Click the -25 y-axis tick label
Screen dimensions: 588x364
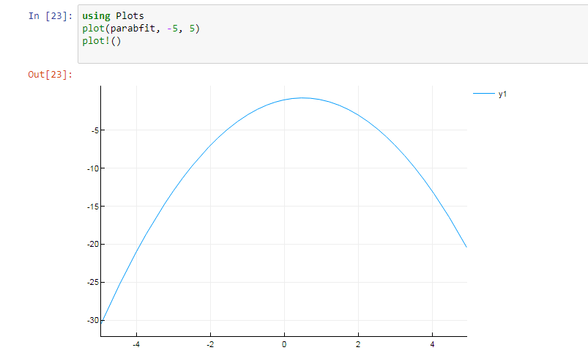[93, 283]
